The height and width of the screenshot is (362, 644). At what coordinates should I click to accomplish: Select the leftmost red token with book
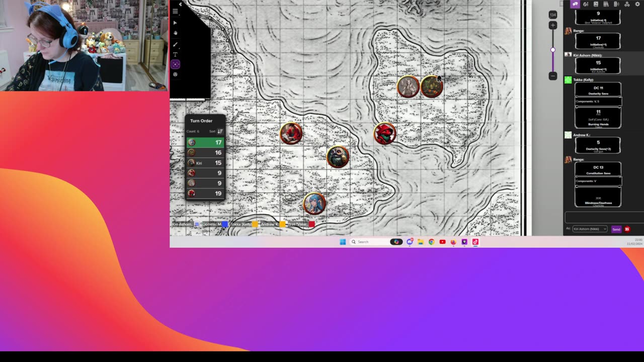pos(291,133)
